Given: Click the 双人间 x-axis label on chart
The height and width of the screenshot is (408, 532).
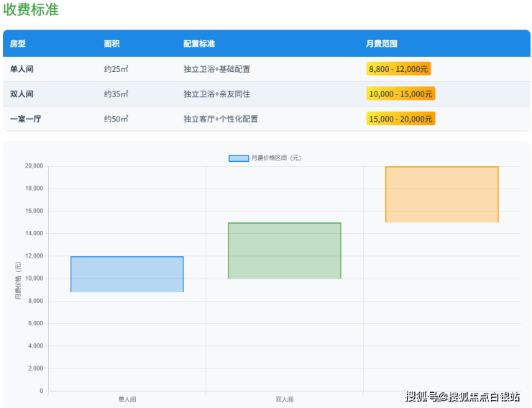Looking at the screenshot, I should tap(284, 399).
